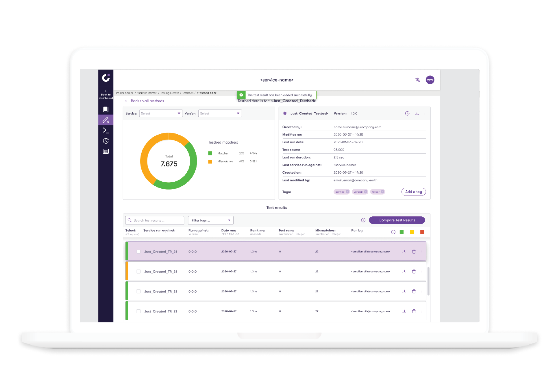This screenshot has height=392, width=555.
Task: Open the WW user avatar menu
Action: [430, 80]
